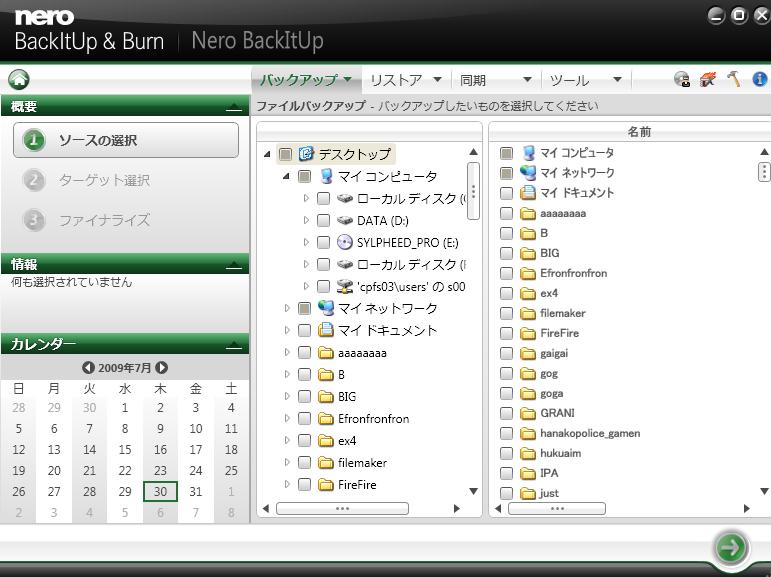Open the リストア menu
The height and width of the screenshot is (577, 771).
pos(406,80)
